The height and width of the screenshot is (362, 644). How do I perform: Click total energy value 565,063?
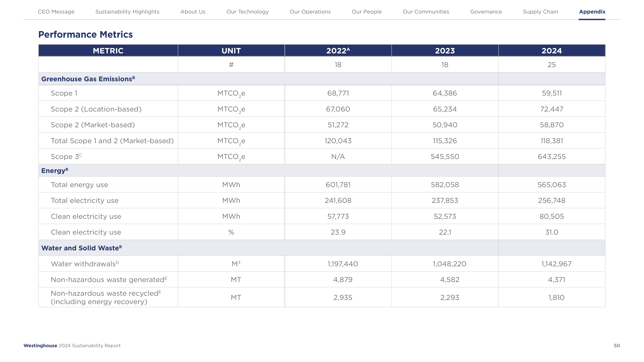tap(552, 185)
